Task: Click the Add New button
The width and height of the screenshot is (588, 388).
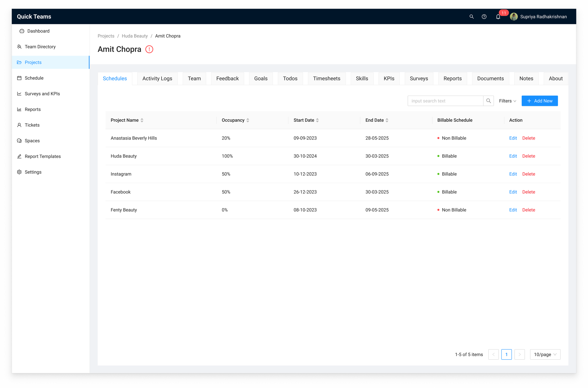Action: coord(540,101)
